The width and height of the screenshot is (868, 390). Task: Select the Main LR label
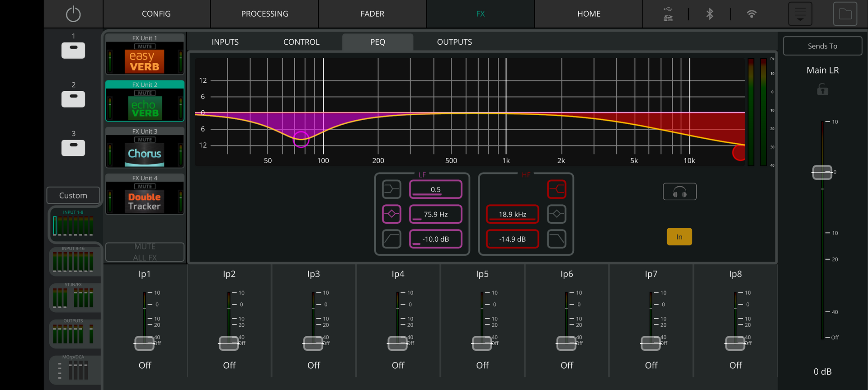point(822,70)
